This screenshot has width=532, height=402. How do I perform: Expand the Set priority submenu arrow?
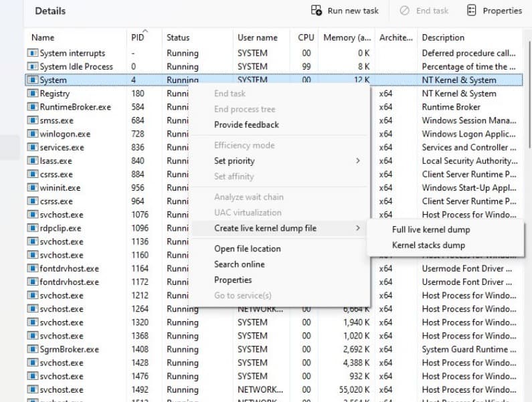coord(357,161)
